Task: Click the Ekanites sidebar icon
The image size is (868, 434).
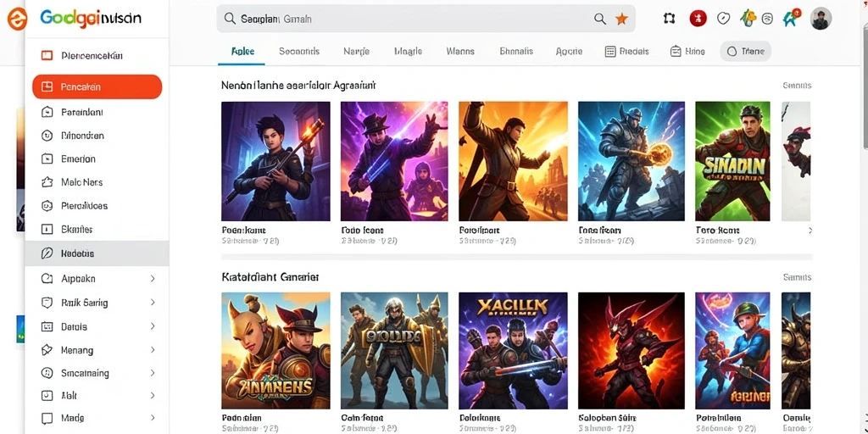Action: (47, 229)
